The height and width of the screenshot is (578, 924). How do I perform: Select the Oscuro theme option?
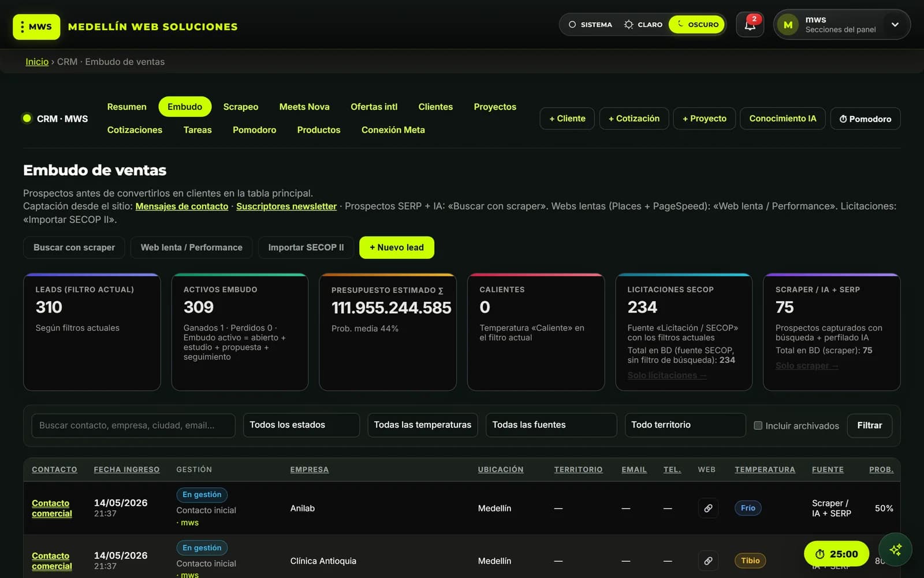click(697, 25)
